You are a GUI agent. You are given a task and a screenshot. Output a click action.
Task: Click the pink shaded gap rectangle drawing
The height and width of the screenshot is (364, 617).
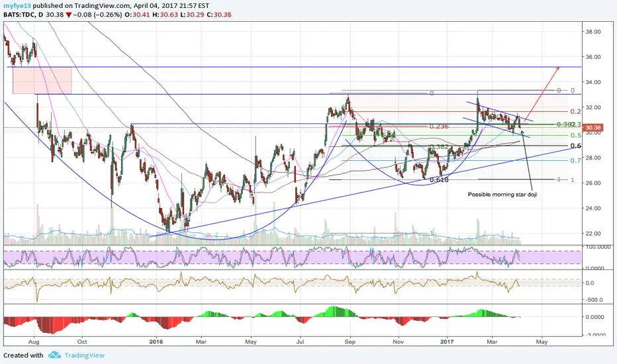tap(42, 80)
